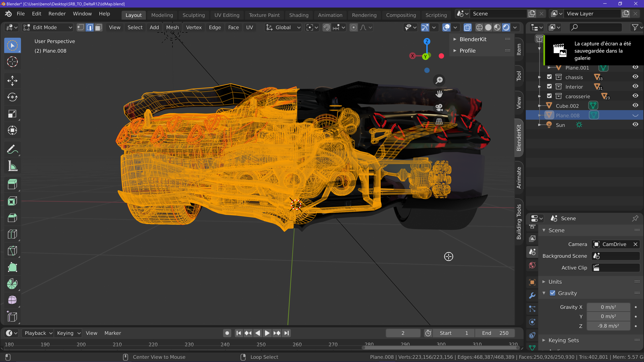
Task: Choose the Measure tool
Action: coord(12,166)
